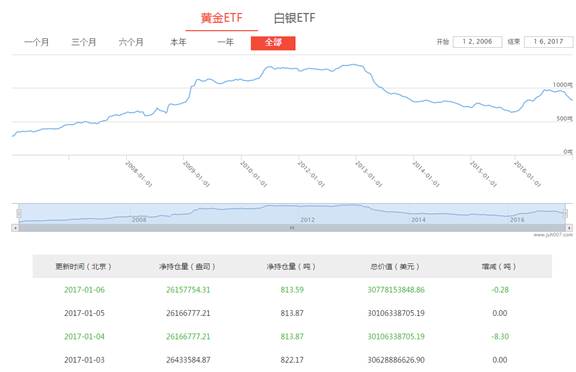576x372 pixels.
Task: Click the navigator horizontal scrollbar thumb
Action: [x=292, y=228]
